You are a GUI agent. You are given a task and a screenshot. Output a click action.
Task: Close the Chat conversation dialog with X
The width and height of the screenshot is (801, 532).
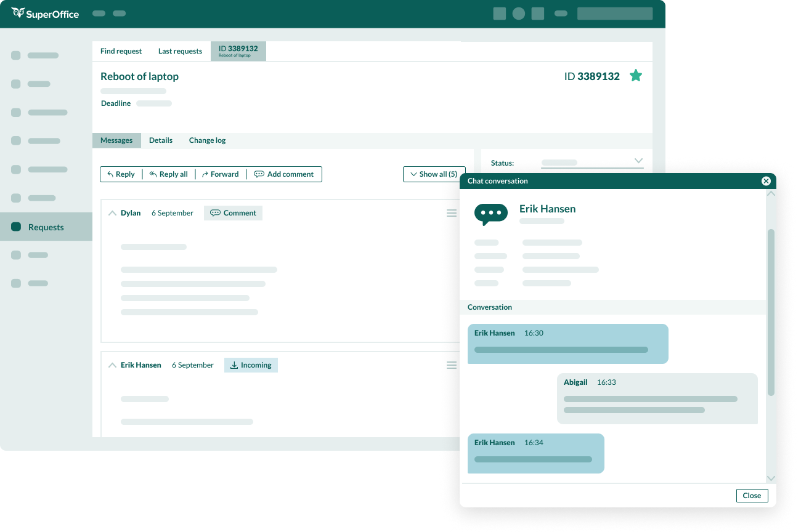point(766,181)
